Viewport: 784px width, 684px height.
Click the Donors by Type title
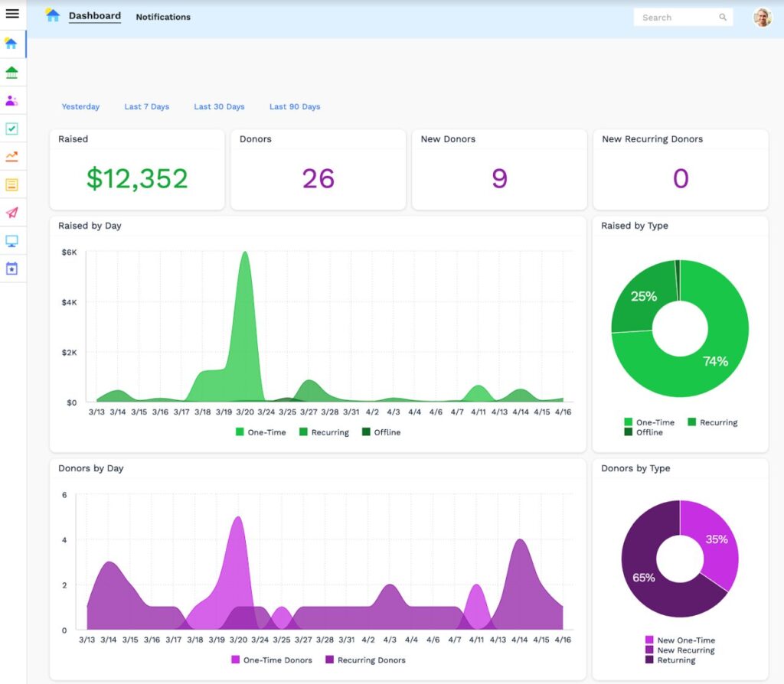pos(635,468)
